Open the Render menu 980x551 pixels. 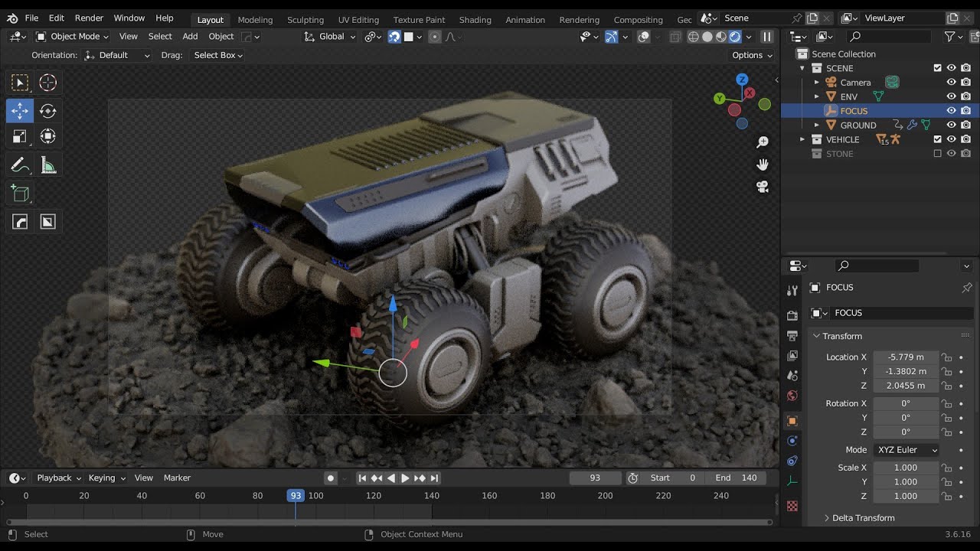click(x=89, y=18)
